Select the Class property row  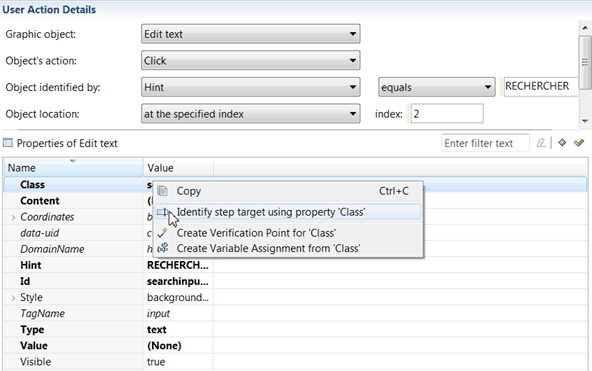click(x=295, y=185)
